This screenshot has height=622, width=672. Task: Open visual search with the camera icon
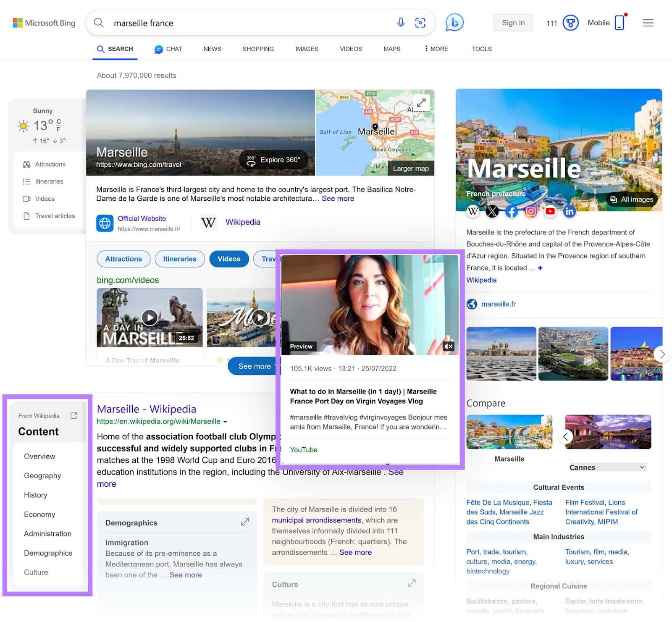[x=420, y=23]
